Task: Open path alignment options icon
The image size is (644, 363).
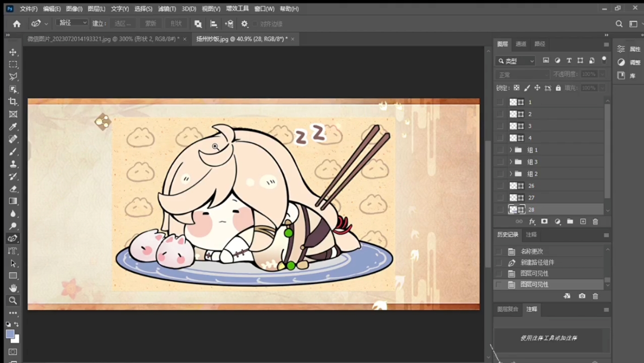Action: [214, 24]
